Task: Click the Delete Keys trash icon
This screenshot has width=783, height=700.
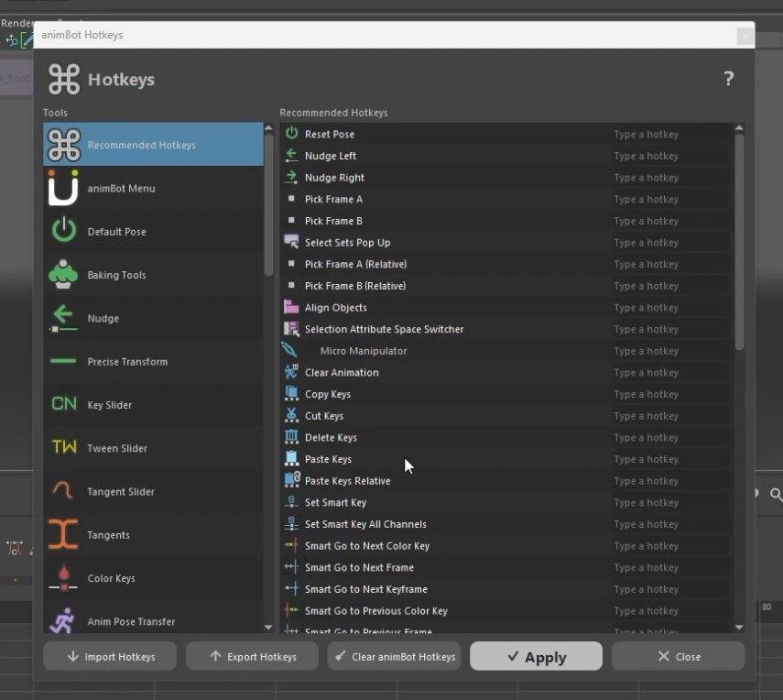Action: tap(291, 437)
